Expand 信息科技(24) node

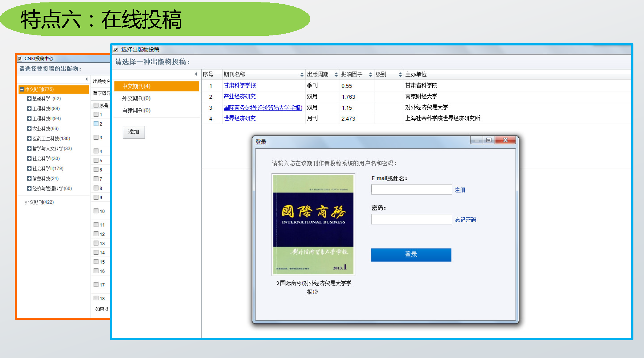click(29, 178)
